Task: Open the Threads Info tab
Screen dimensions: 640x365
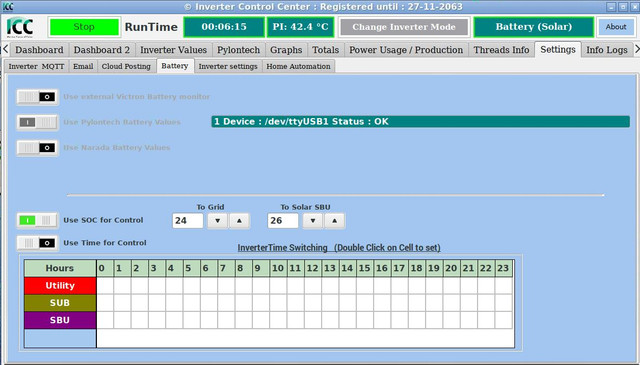Action: click(x=501, y=50)
